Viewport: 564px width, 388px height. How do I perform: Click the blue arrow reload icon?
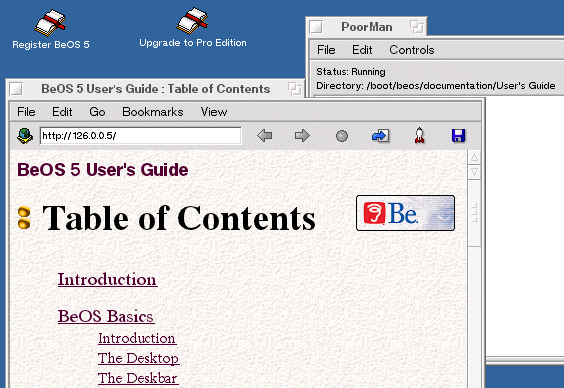pyautogui.click(x=381, y=136)
